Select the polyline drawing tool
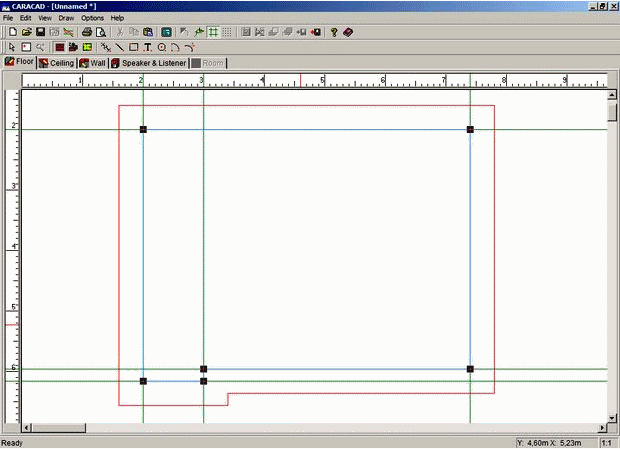Viewport: 620px width, 449px height. click(106, 47)
